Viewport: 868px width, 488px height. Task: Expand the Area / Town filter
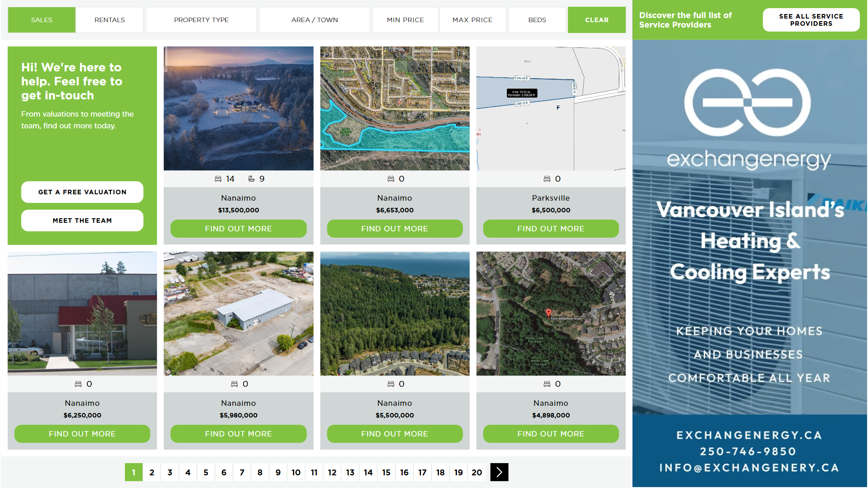pyautogui.click(x=314, y=20)
